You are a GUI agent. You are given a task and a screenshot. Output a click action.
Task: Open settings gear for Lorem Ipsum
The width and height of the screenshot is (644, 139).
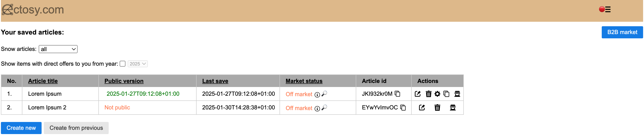(x=437, y=94)
